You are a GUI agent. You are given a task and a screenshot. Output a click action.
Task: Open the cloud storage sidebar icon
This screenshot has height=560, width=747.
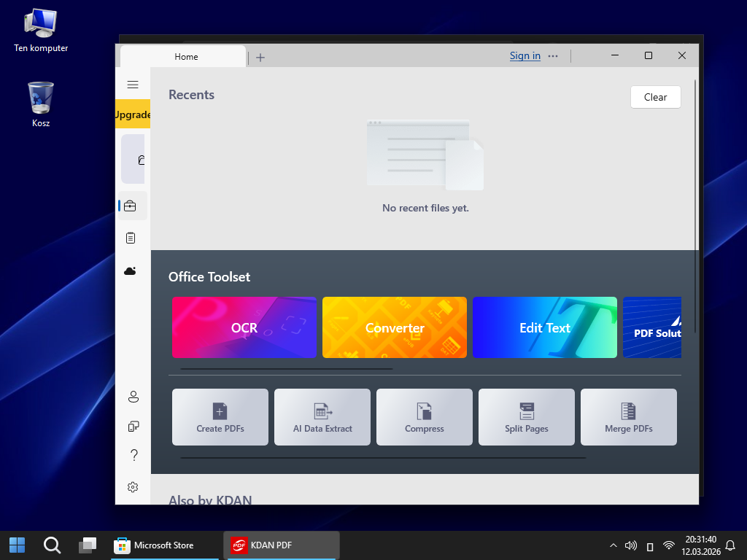tap(131, 271)
